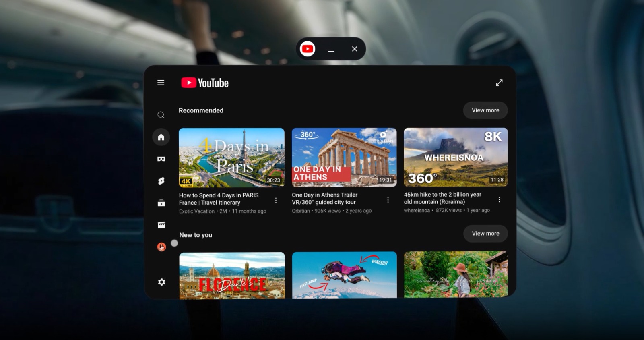
Task: Go to Home in the sidebar
Action: 161,137
